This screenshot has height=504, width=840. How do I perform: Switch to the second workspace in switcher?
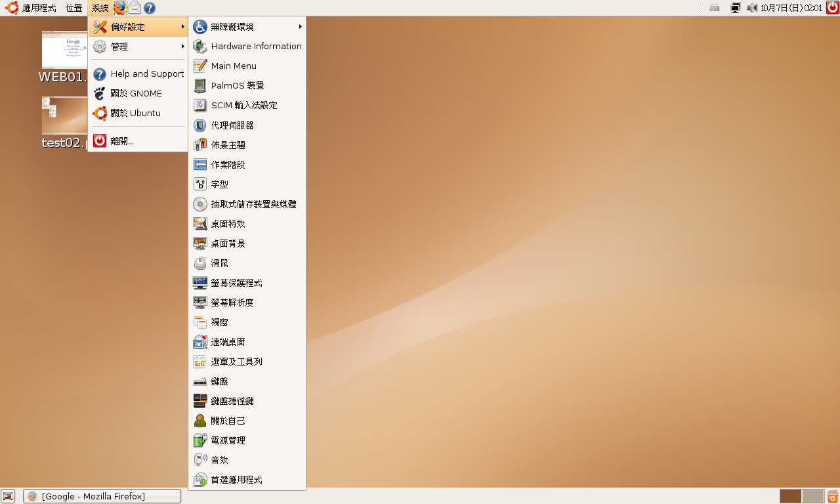click(x=812, y=496)
